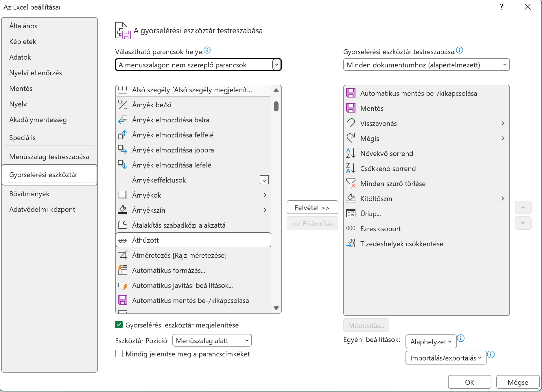Select the Áthúzott strikethrough icon

(123, 240)
